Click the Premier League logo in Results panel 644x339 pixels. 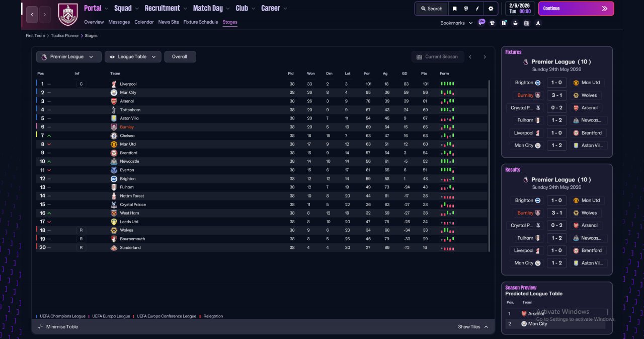point(526,180)
